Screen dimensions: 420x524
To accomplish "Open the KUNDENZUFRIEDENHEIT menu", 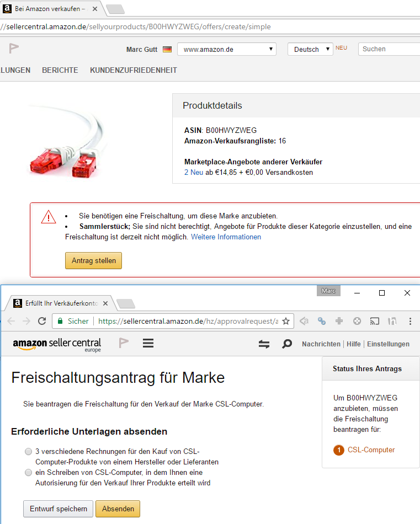I will tap(134, 70).
